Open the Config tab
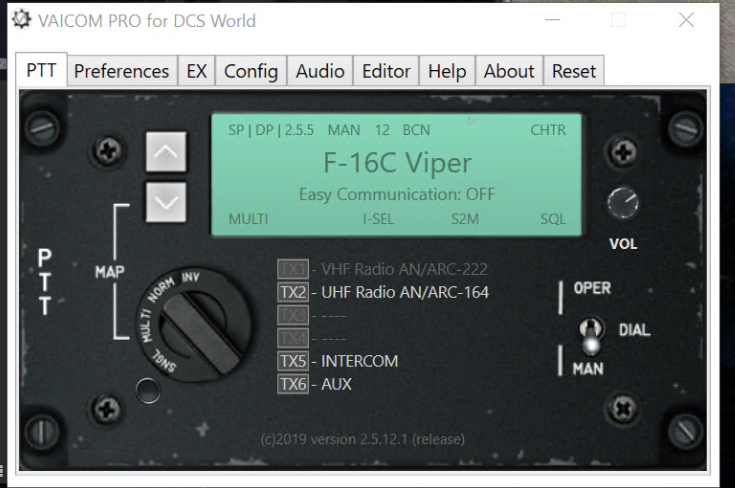 pos(251,71)
